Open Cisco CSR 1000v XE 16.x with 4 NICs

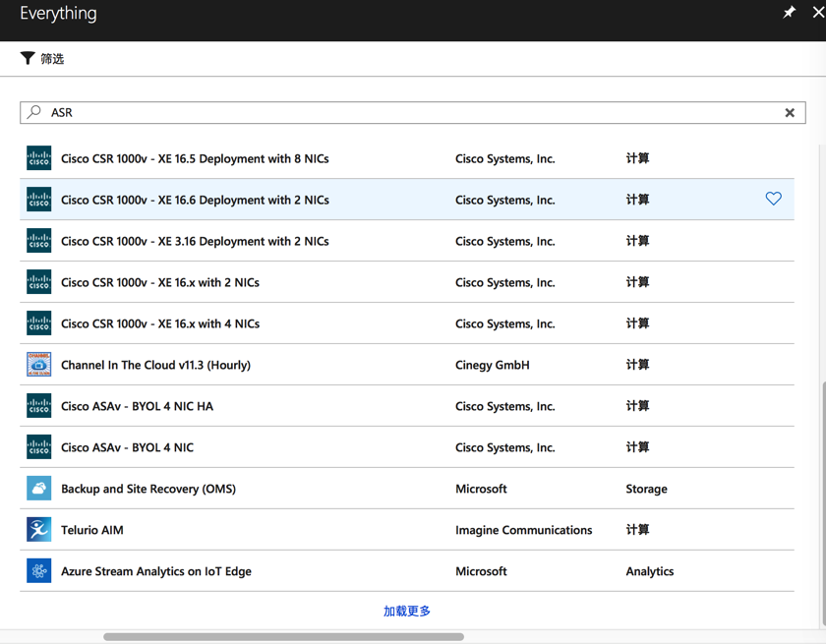pyautogui.click(x=160, y=323)
